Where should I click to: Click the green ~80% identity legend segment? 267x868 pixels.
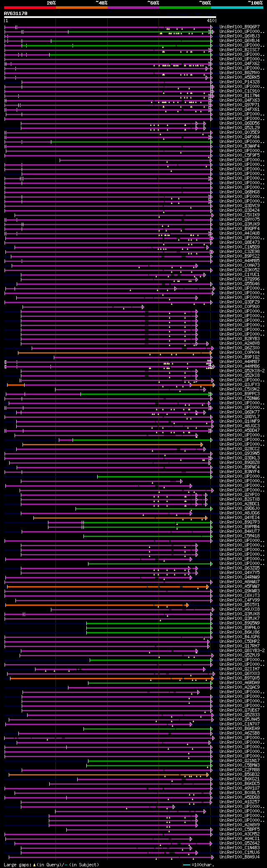click(185, 8)
